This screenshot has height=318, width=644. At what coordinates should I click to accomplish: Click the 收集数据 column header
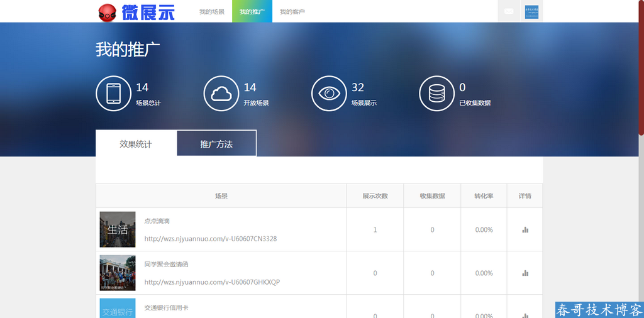(x=432, y=195)
